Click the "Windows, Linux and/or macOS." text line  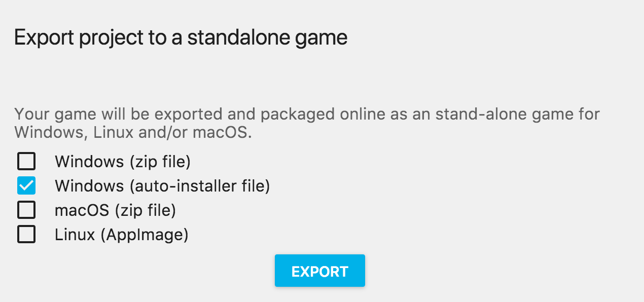click(133, 133)
